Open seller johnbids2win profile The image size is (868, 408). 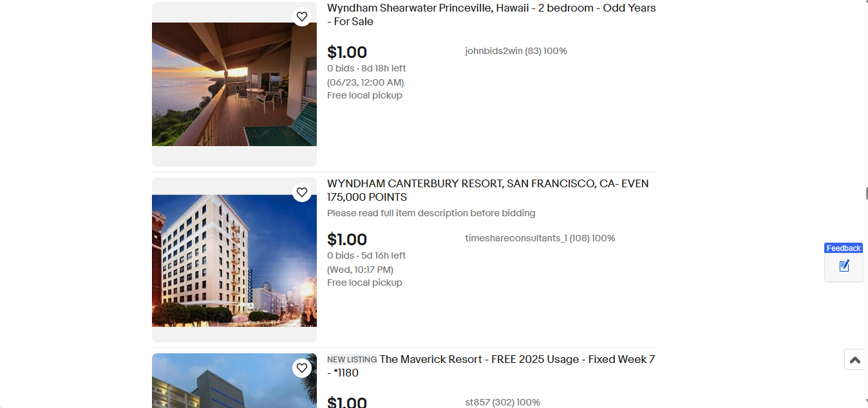(x=494, y=51)
